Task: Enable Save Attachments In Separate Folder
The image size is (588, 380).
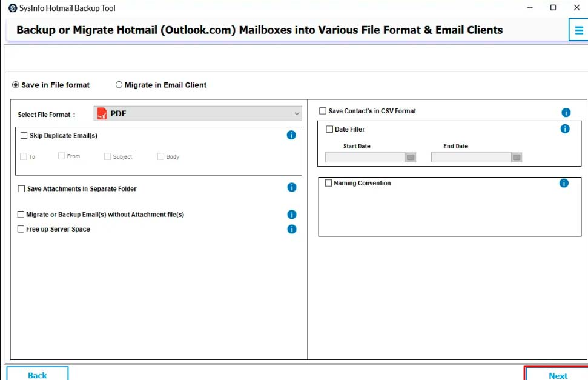Action: click(21, 189)
